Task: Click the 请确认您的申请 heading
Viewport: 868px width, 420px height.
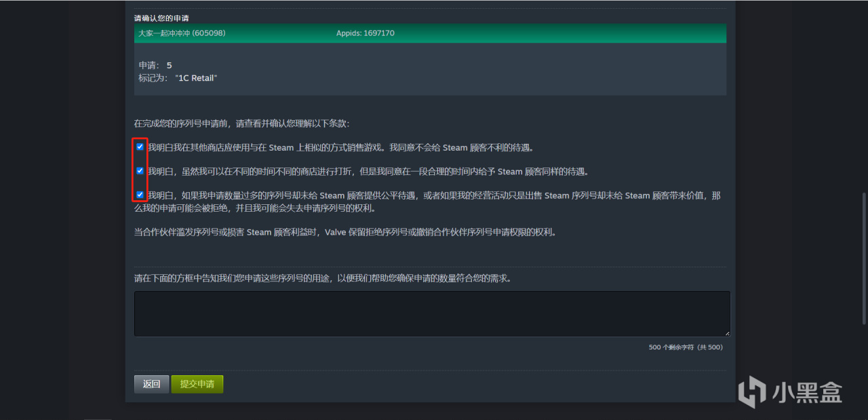Action: 161,18
